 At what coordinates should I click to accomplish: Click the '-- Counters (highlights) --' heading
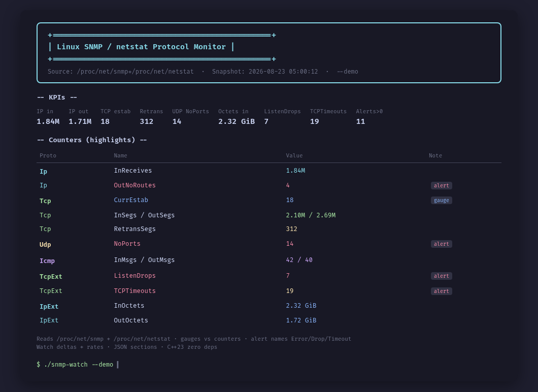pos(92,140)
